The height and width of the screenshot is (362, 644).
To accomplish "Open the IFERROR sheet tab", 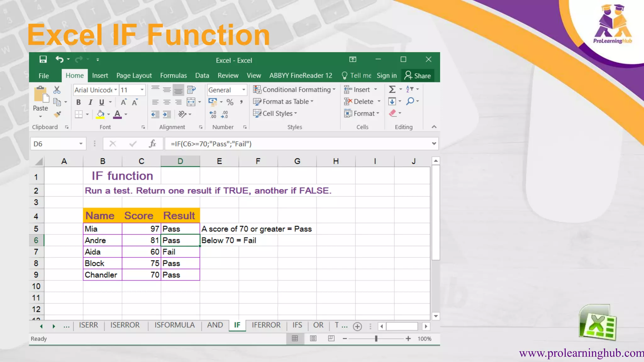I will (x=266, y=325).
